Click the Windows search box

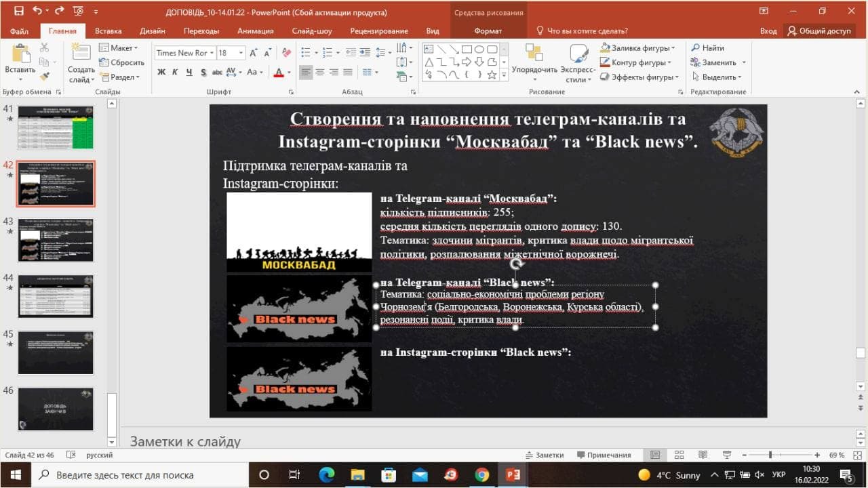pos(139,474)
